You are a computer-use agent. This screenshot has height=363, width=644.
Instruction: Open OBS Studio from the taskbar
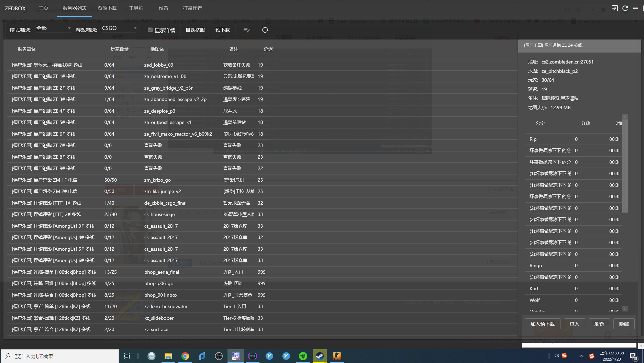click(x=219, y=356)
